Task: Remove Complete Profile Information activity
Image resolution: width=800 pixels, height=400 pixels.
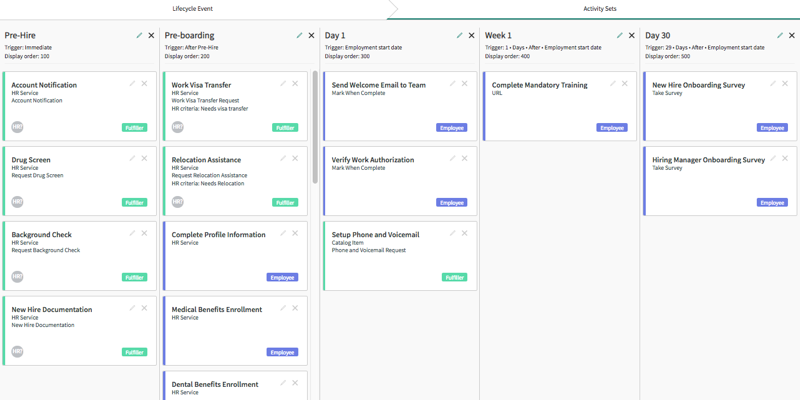Action: [x=295, y=233]
